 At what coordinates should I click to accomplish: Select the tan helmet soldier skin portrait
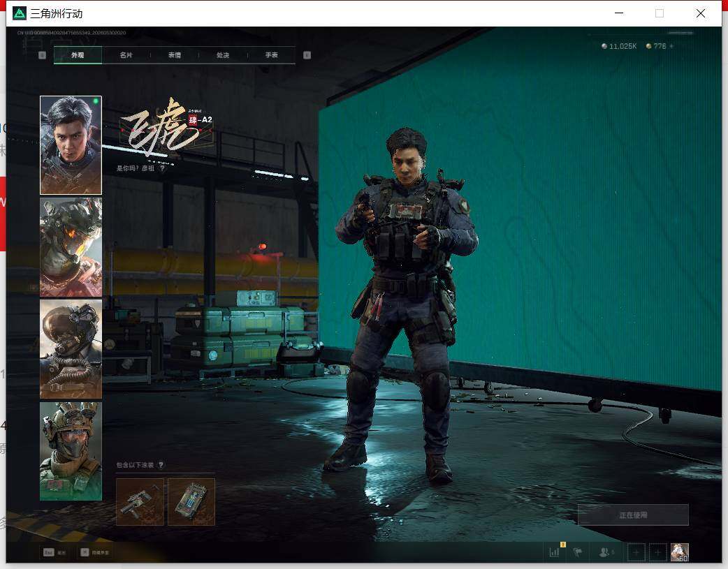click(71, 451)
